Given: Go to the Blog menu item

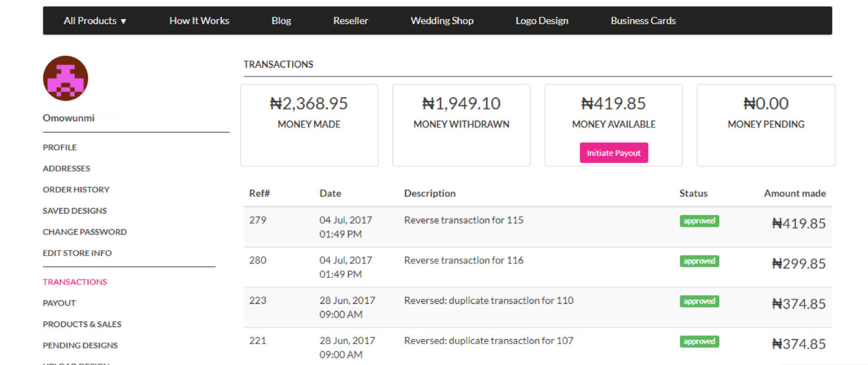Looking at the screenshot, I should pos(281,21).
